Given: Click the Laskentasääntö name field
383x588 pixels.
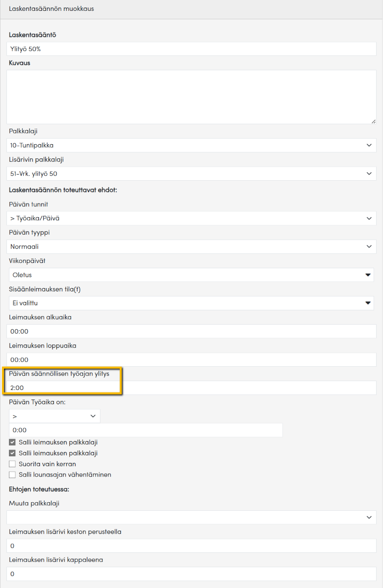Looking at the screenshot, I should click(x=191, y=49).
